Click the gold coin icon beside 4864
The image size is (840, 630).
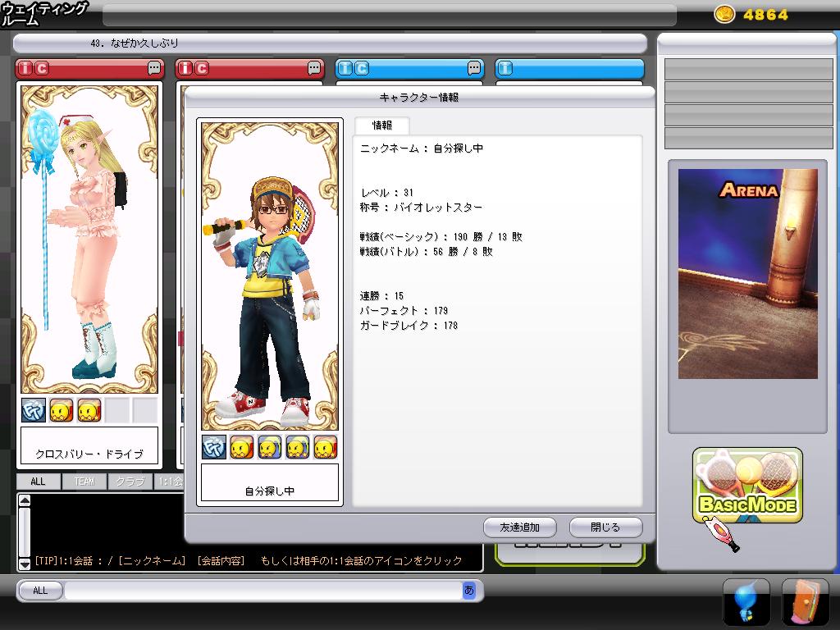point(724,15)
